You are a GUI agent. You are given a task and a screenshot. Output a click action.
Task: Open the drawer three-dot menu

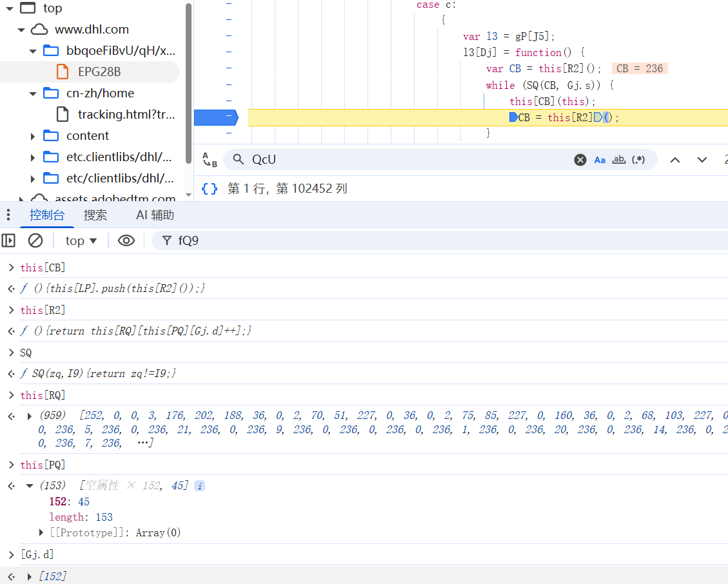pyautogui.click(x=8, y=215)
